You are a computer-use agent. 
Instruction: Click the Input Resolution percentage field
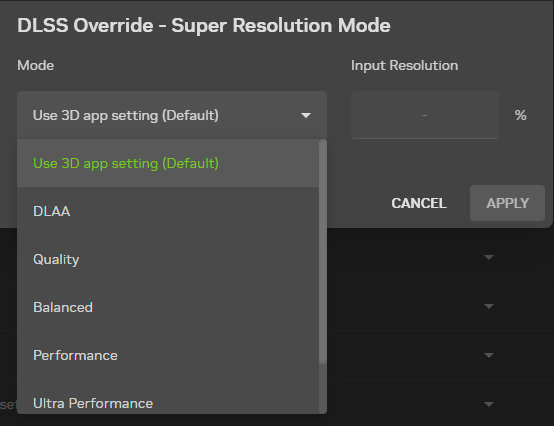point(425,115)
